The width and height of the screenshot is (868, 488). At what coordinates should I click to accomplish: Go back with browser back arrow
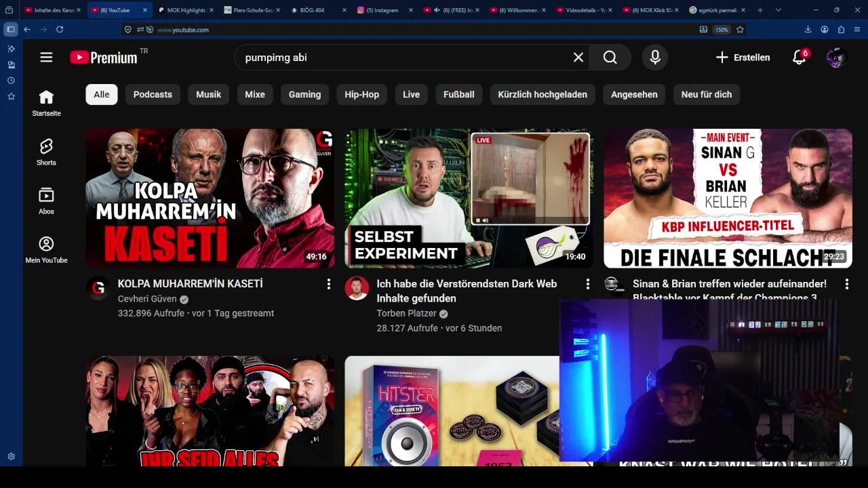click(x=27, y=30)
